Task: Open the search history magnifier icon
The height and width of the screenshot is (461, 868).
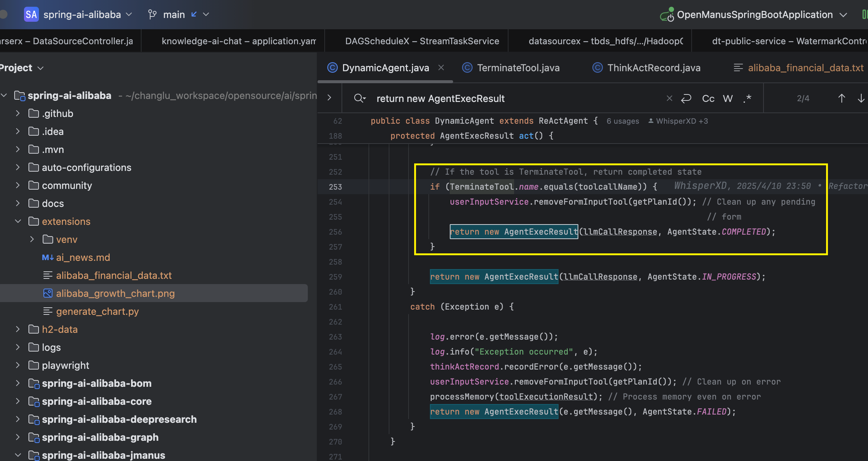Action: 359,99
